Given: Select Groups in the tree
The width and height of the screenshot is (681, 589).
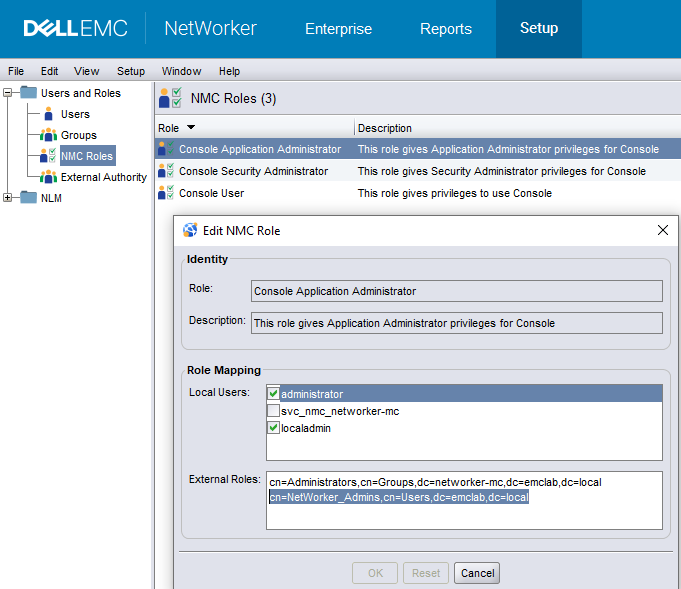Looking at the screenshot, I should [x=79, y=135].
